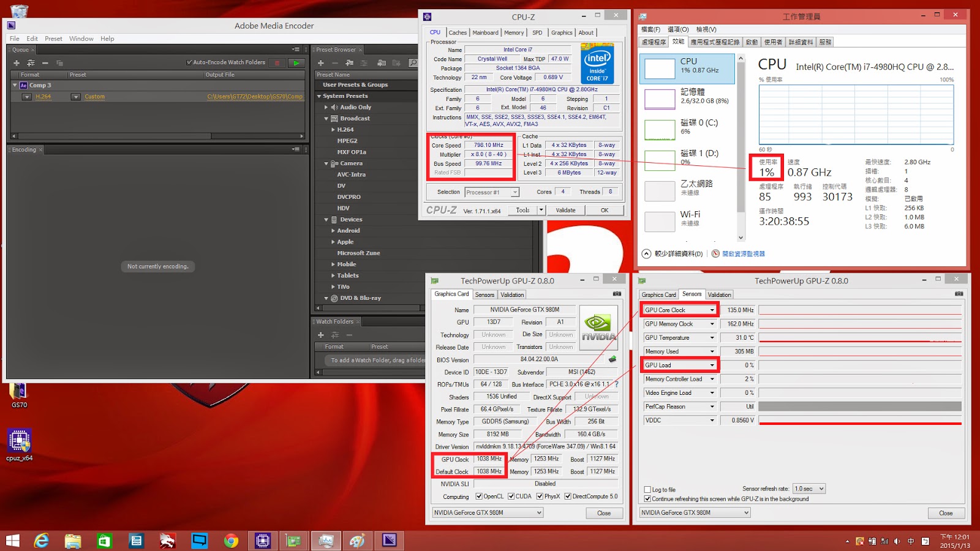Enable Log to file in GPU-Z Sensors

coord(647,490)
